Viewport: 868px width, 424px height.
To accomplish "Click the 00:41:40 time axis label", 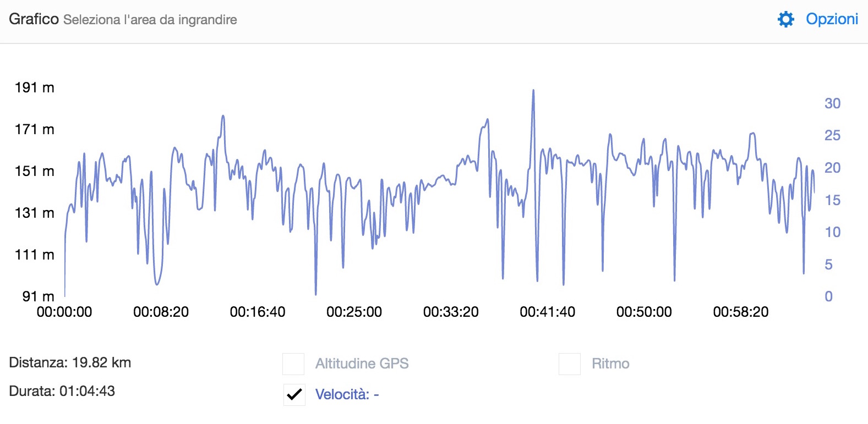I will (547, 312).
